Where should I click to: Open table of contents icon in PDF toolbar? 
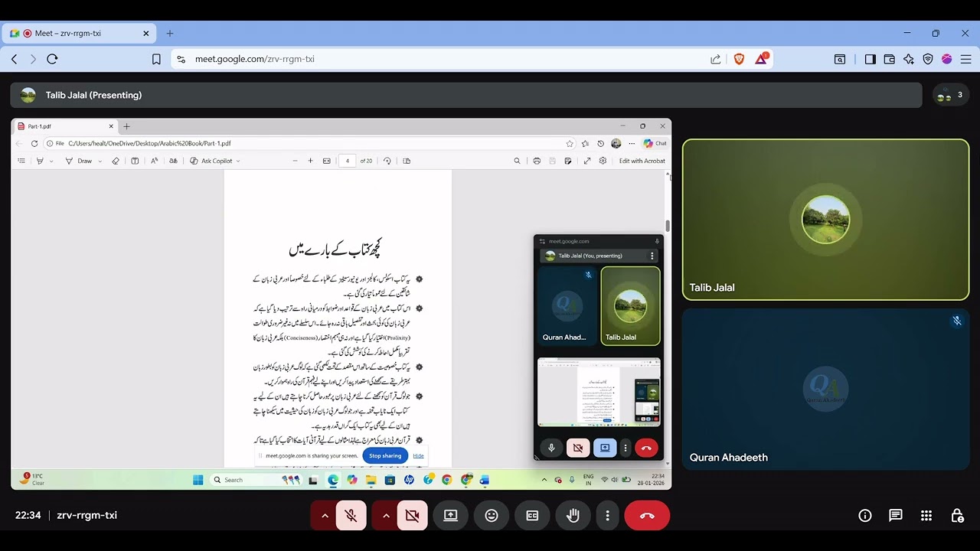click(21, 161)
